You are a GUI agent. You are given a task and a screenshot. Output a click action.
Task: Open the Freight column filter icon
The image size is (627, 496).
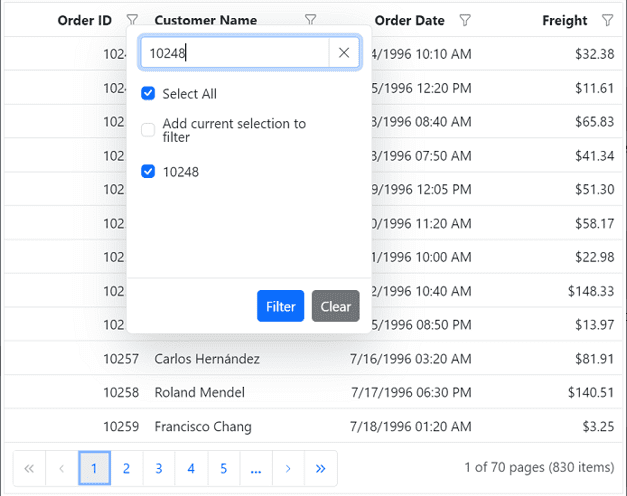tap(607, 20)
